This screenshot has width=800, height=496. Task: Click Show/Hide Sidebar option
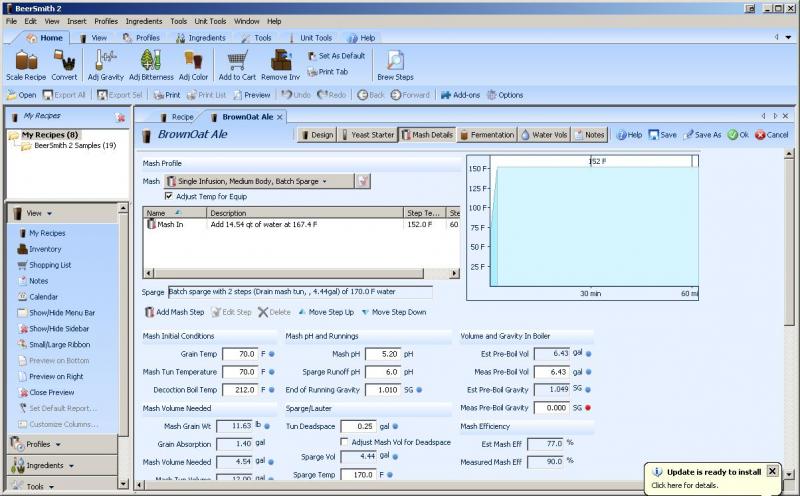point(54,329)
